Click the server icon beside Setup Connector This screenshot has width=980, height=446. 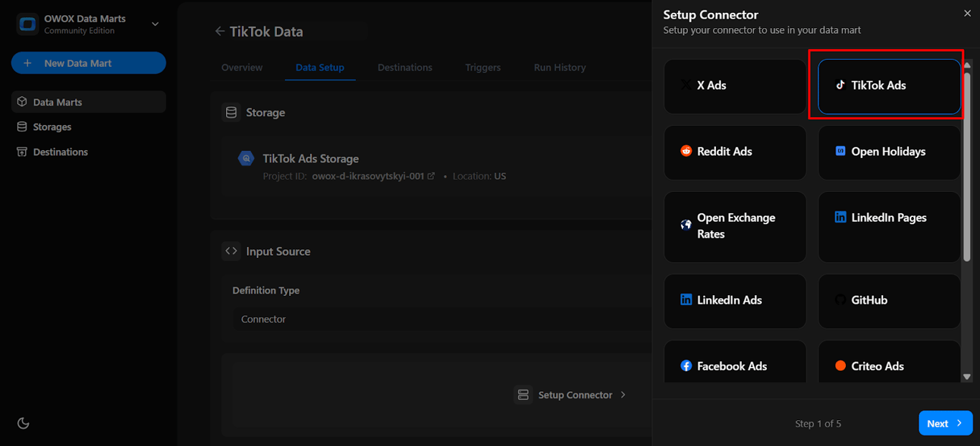pos(523,395)
